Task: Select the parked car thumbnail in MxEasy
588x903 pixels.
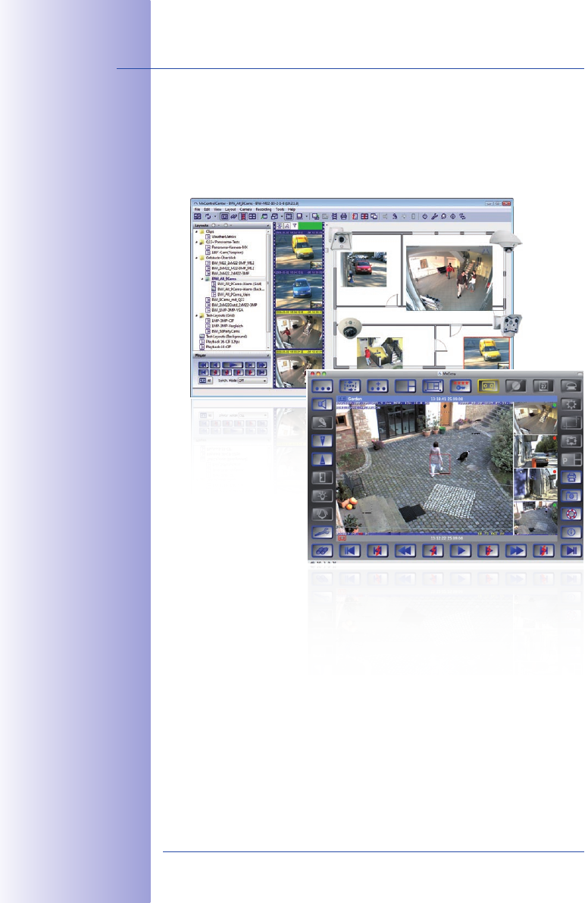Action: 535,451
